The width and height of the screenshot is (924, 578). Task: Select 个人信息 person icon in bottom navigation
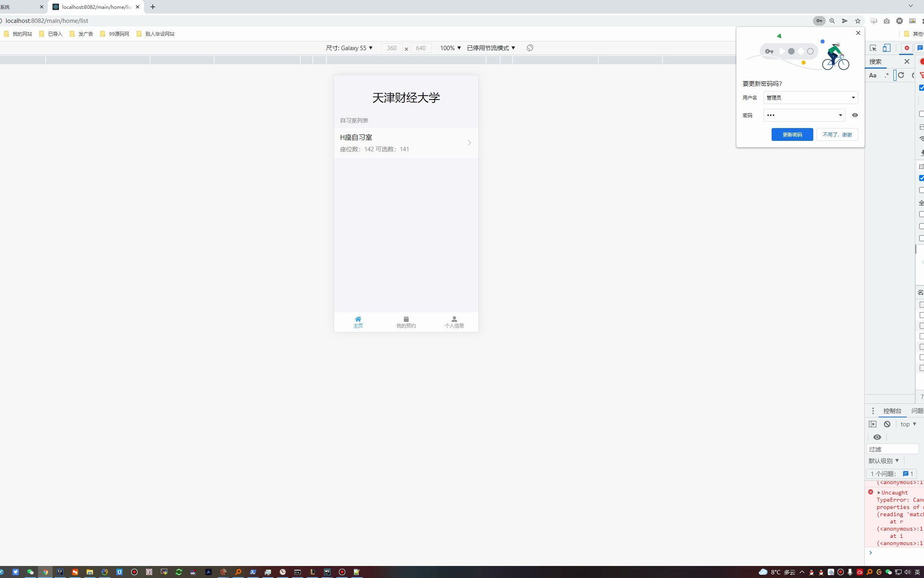(x=454, y=319)
